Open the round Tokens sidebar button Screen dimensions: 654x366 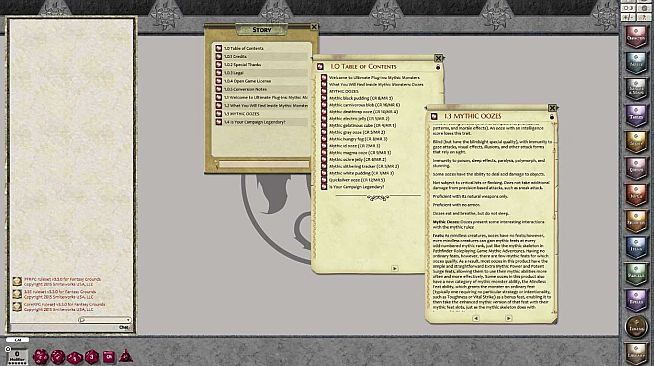(636, 326)
